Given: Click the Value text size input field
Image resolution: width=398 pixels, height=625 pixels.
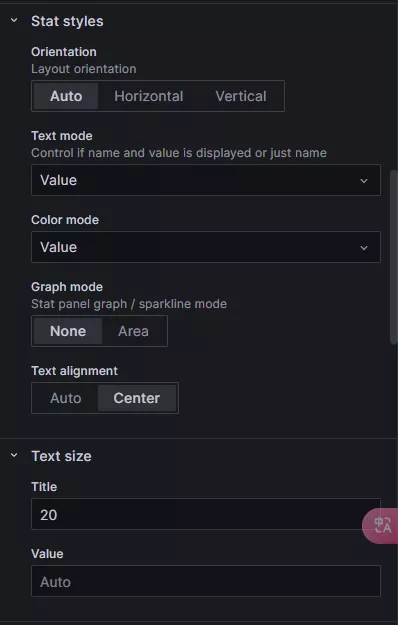Looking at the screenshot, I should (206, 581).
